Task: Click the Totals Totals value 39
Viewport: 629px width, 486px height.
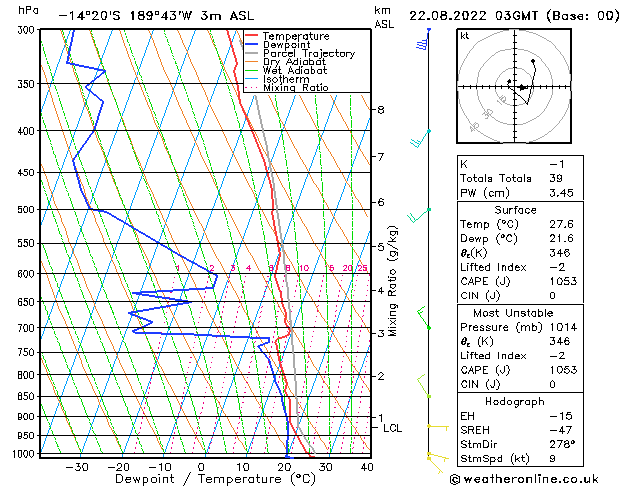Action: (556, 178)
